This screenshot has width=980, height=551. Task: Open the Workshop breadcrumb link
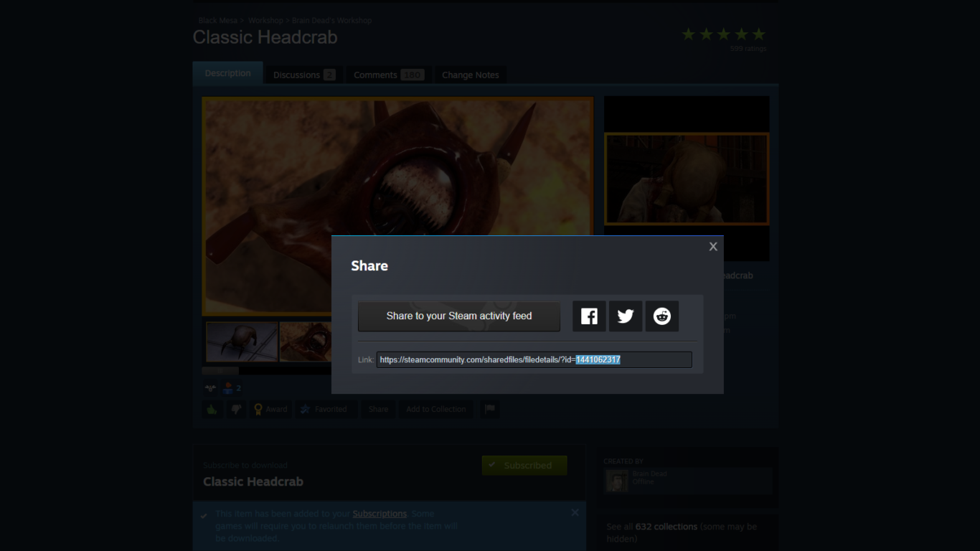coord(265,21)
